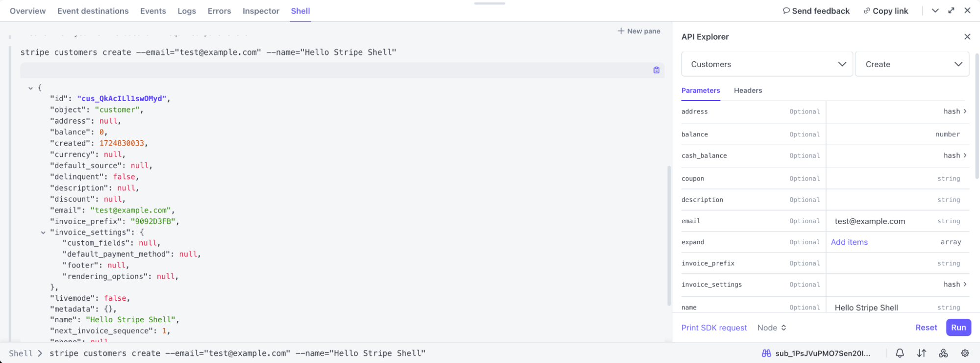Image resolution: width=980 pixels, height=363 pixels.
Task: Collapse the root JSON response object
Action: coord(30,88)
